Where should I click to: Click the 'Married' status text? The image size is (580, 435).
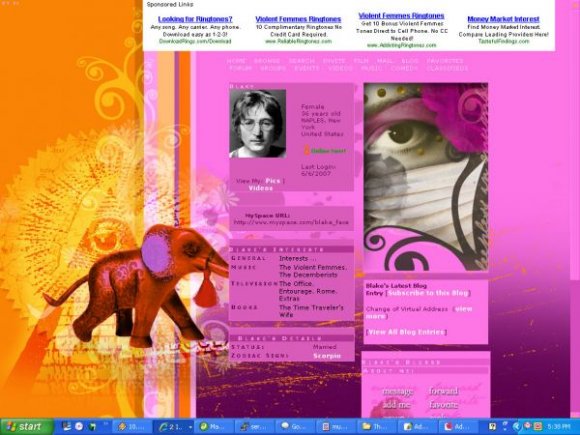(324, 347)
